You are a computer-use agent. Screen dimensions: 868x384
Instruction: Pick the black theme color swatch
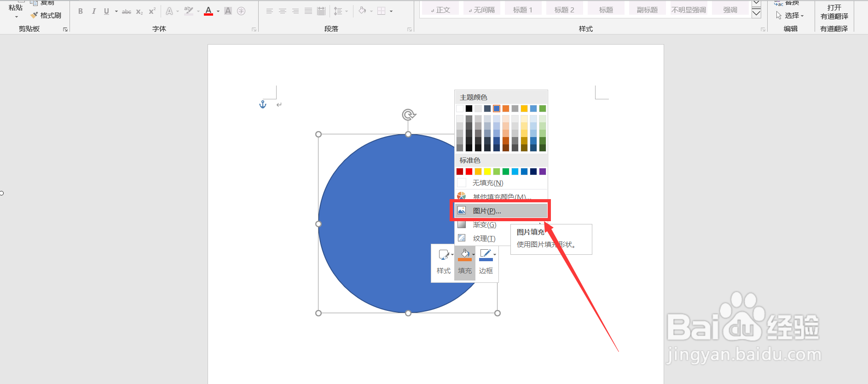(x=469, y=109)
